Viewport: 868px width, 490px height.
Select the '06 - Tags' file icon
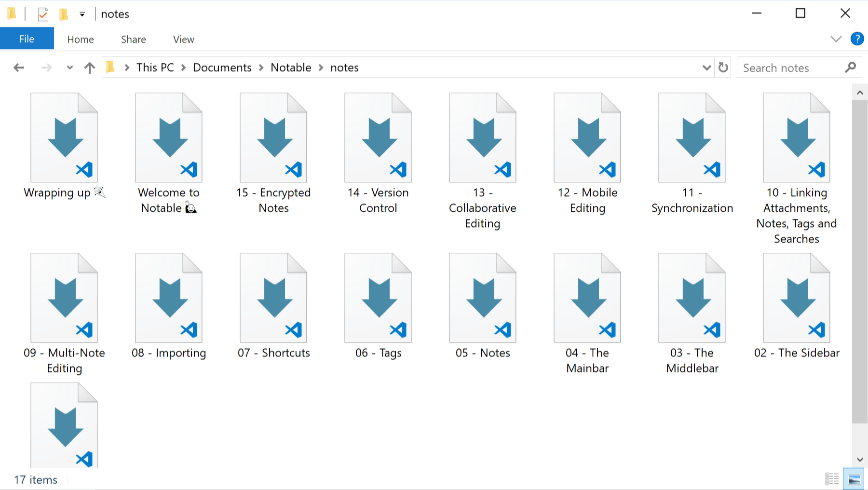pyautogui.click(x=378, y=298)
